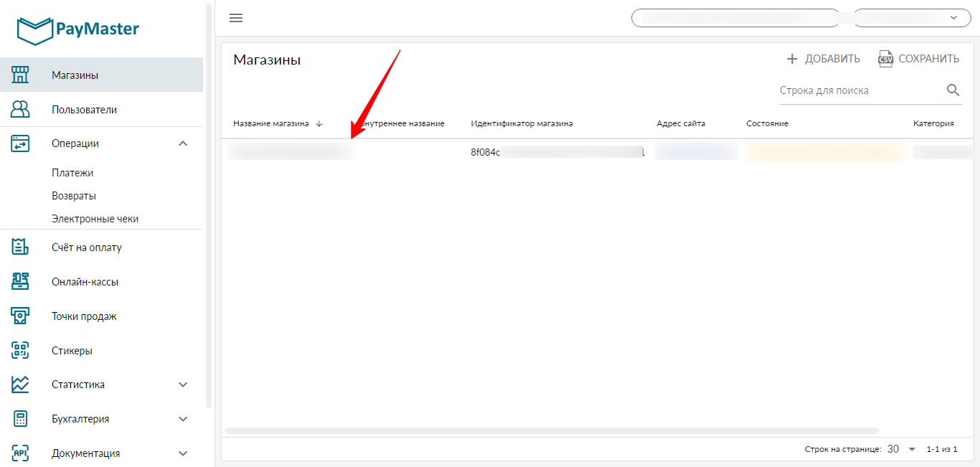This screenshot has width=980, height=467.
Task: Click the Стикеры QR code icon
Action: coord(20,351)
